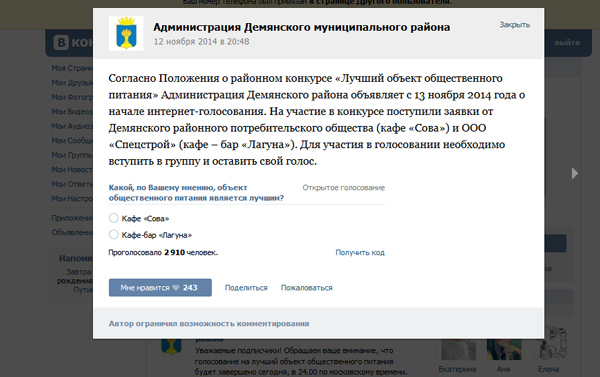Click the poll question title link
The image size is (600, 377).
196,193
